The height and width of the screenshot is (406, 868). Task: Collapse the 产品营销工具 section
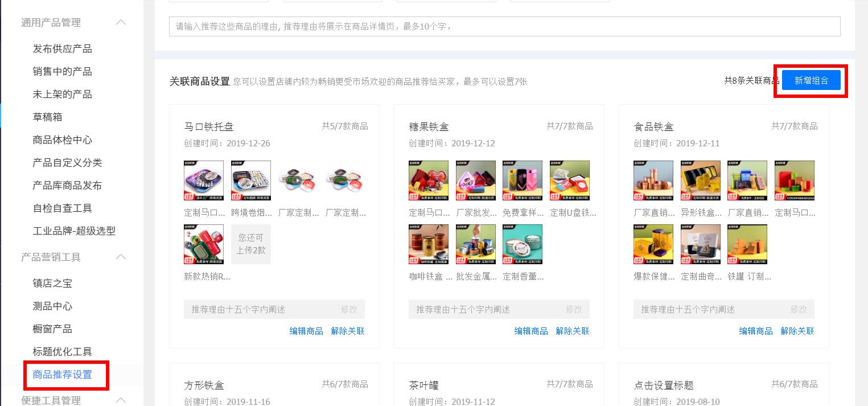coord(120,257)
